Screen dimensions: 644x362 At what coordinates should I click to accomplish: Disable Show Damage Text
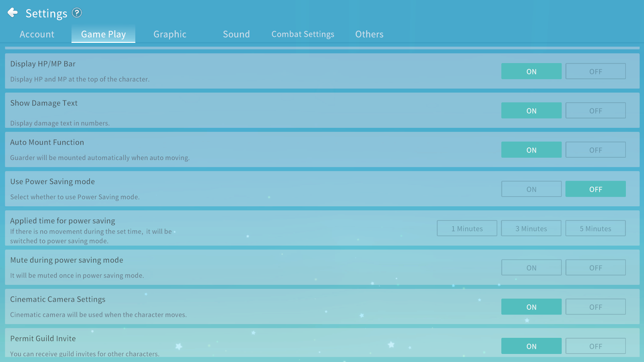coord(595,111)
